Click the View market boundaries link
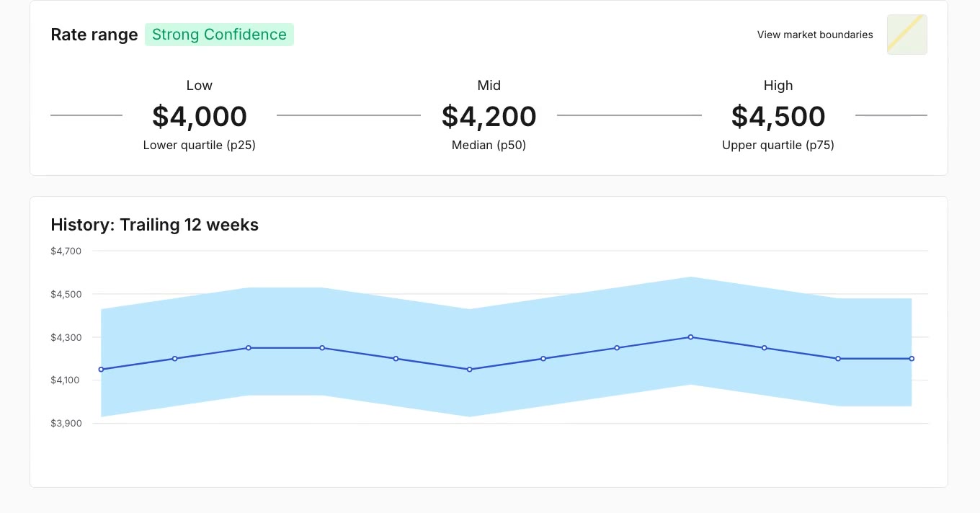Screen dimensions: 980x513 point(815,35)
